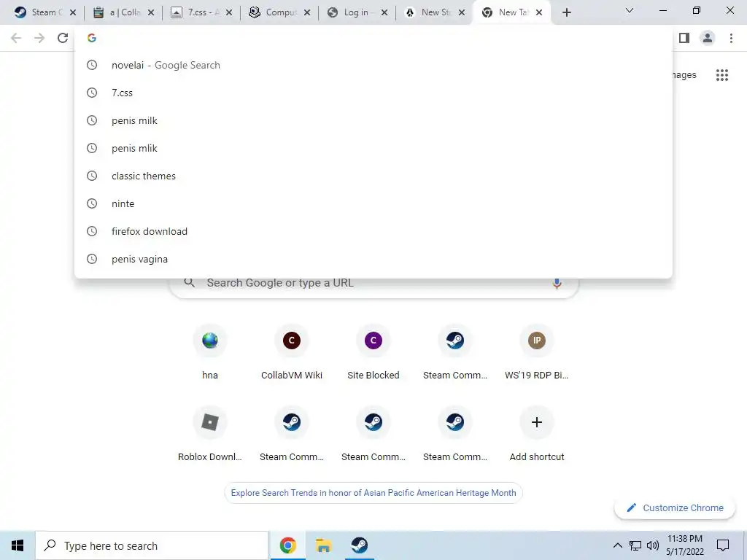Screen dimensions: 747x560
Task: Open the hna shortcut globe icon
Action: pos(209,341)
